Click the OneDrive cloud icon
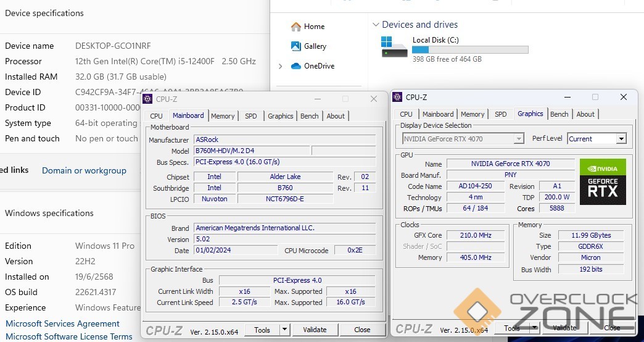 [296, 66]
